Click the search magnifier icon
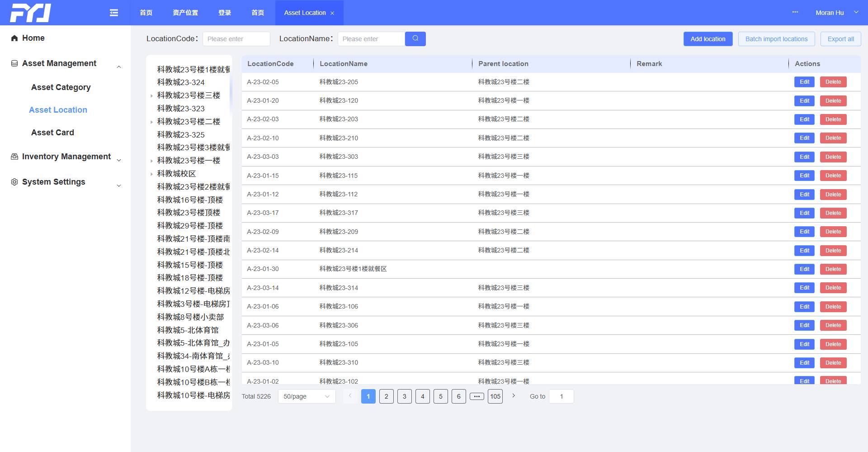This screenshot has height=452, width=868. click(x=415, y=38)
